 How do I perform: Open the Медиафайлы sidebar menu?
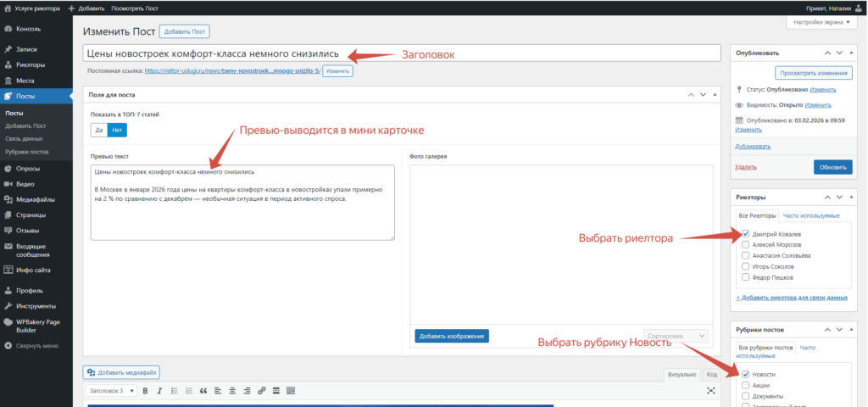36,199
